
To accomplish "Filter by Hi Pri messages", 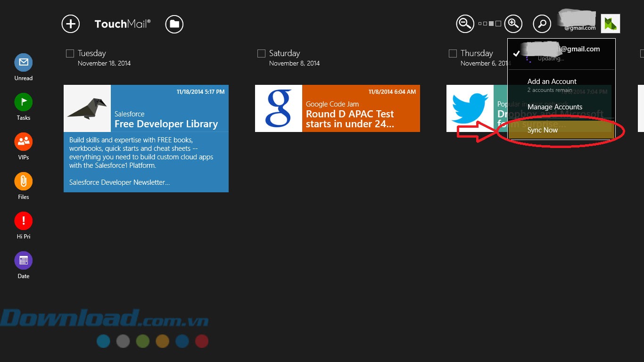I will click(x=23, y=221).
